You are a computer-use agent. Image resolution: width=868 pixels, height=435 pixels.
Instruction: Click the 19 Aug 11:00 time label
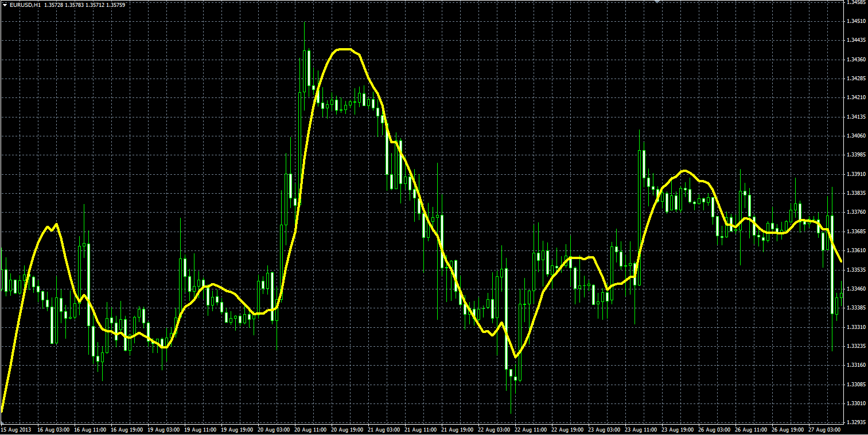201,429
